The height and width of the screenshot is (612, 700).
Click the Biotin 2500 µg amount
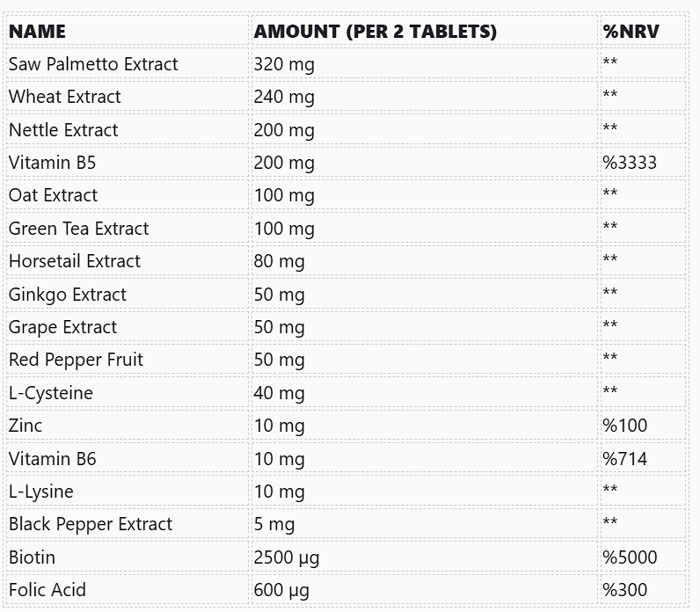tap(287, 557)
